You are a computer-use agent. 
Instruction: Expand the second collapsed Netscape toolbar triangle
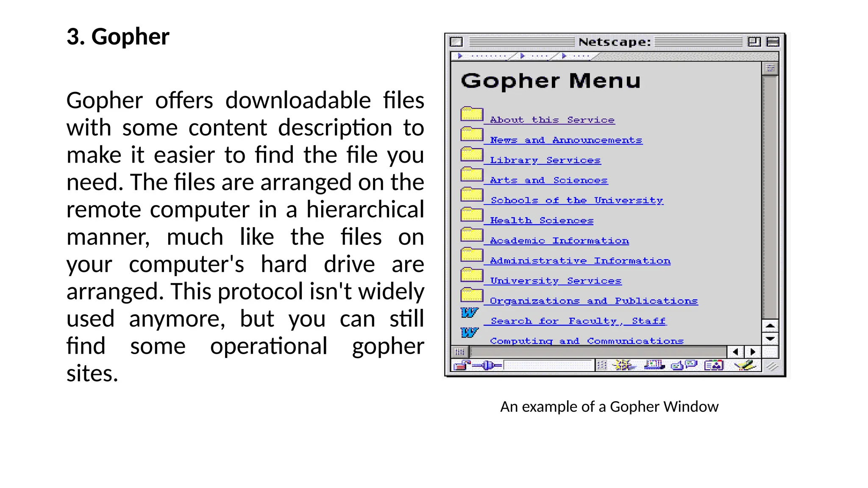[x=523, y=56]
